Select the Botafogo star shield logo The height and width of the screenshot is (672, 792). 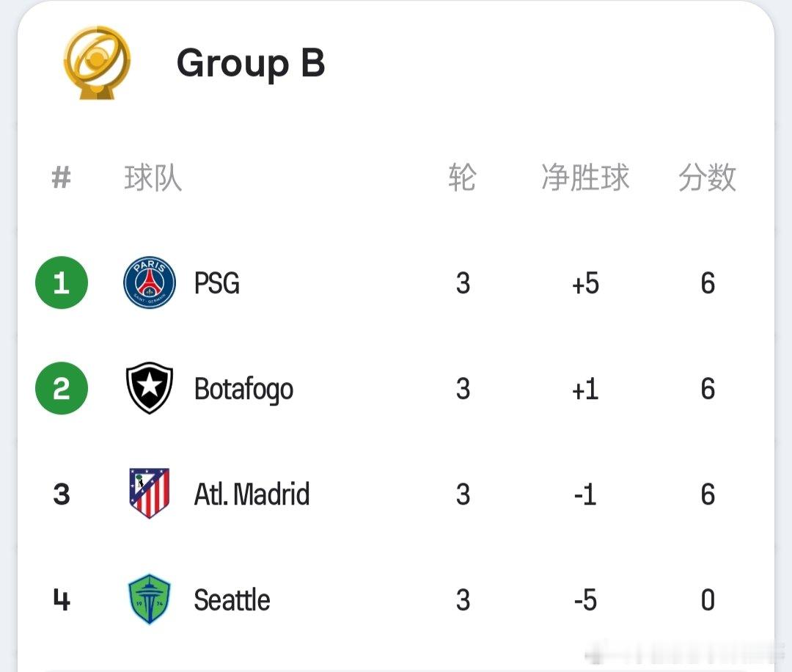coord(150,388)
